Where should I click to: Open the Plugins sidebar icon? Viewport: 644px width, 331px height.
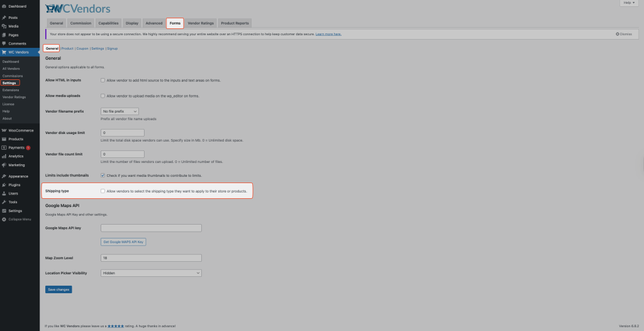(4, 185)
